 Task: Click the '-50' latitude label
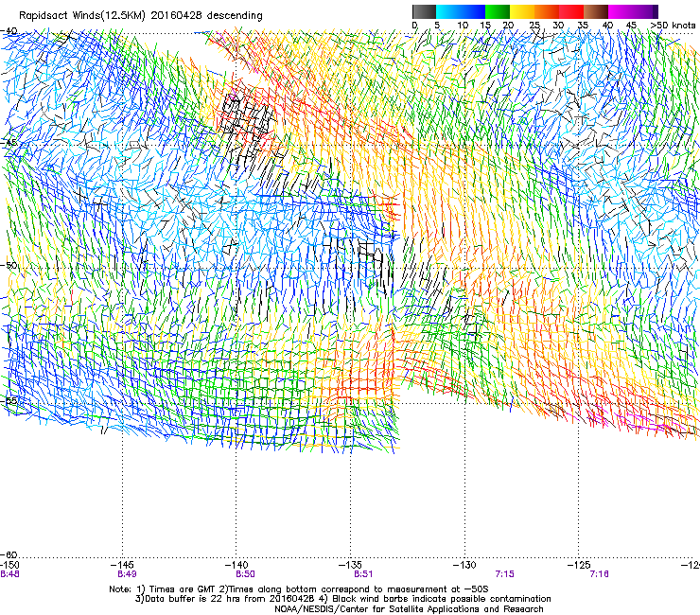pyautogui.click(x=9, y=265)
